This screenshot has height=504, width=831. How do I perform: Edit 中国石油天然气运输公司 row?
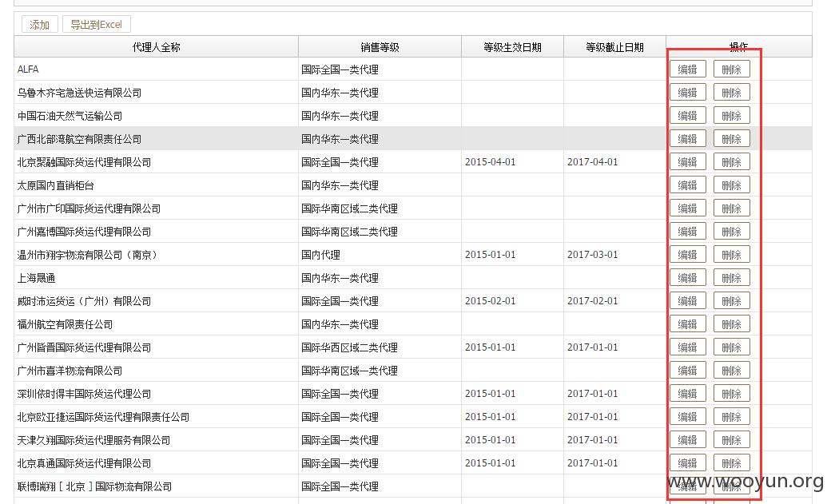[x=687, y=116]
